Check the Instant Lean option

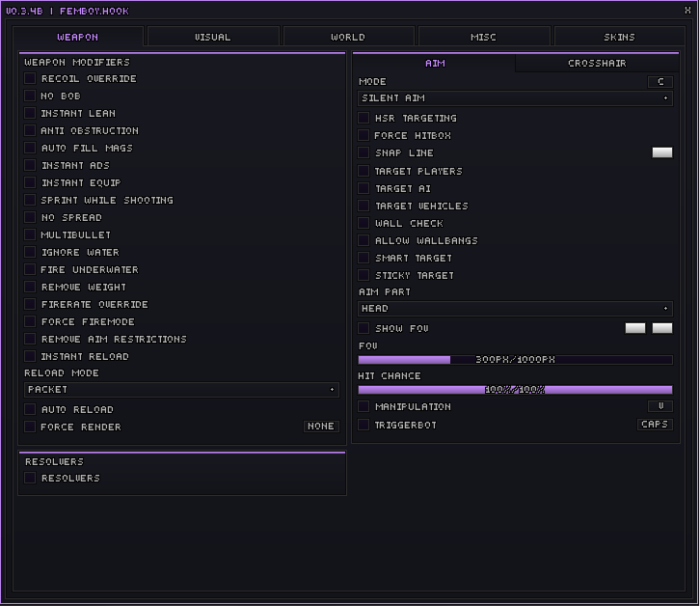[30, 113]
